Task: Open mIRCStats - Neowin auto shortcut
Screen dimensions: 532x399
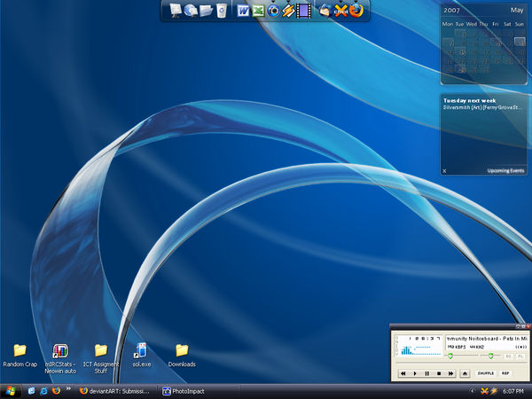Action: (60, 359)
